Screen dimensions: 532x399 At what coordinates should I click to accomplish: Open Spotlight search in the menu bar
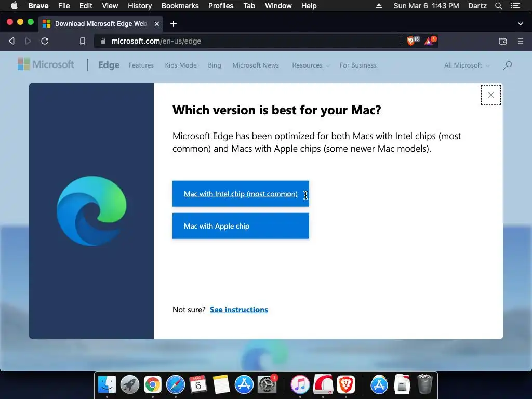point(498,6)
